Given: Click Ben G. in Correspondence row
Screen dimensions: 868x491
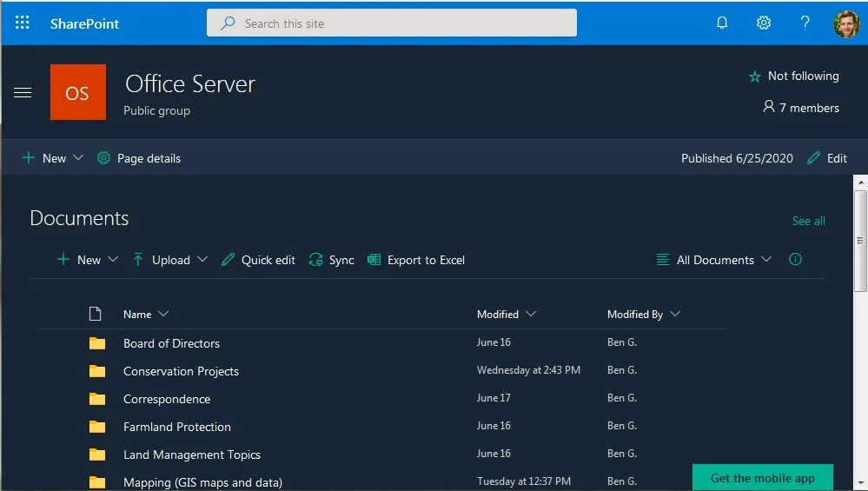Looking at the screenshot, I should tap(621, 397).
